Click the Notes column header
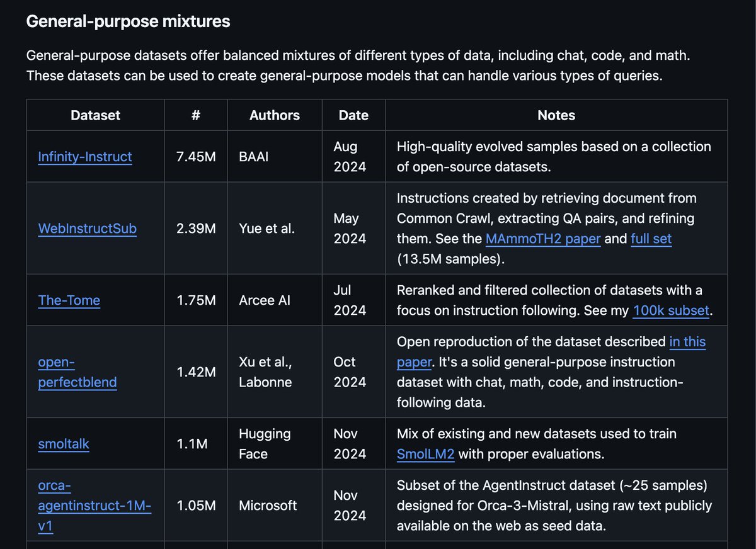756x549 pixels. point(556,115)
